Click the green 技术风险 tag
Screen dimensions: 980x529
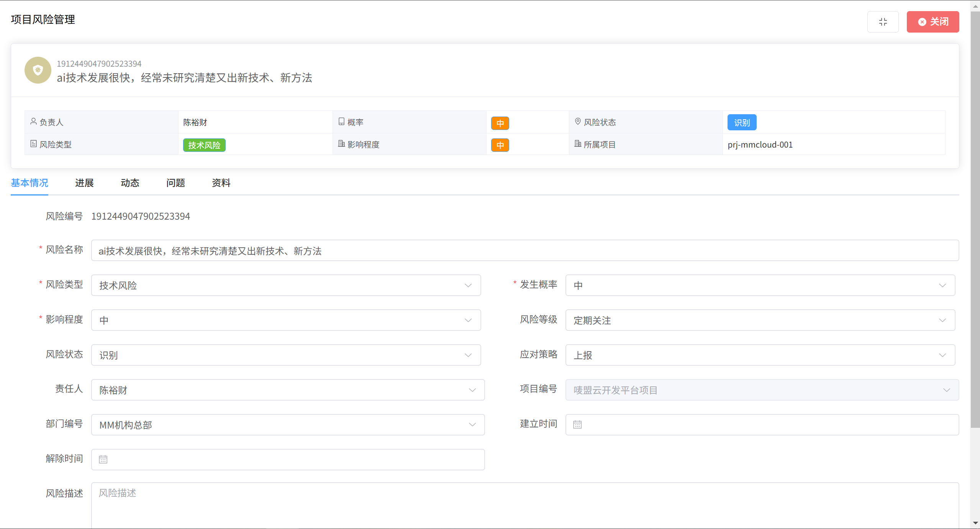204,145
